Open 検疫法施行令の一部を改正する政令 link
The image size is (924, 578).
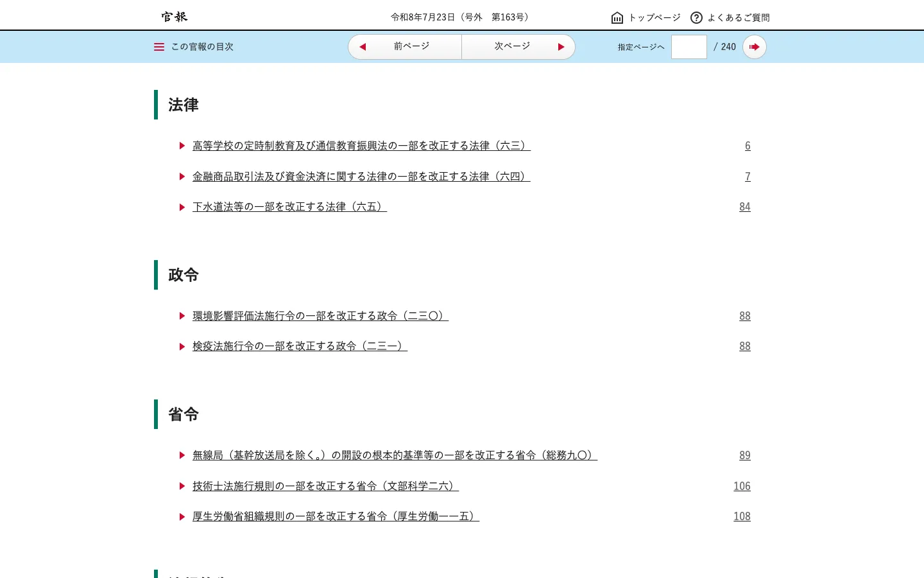[300, 346]
